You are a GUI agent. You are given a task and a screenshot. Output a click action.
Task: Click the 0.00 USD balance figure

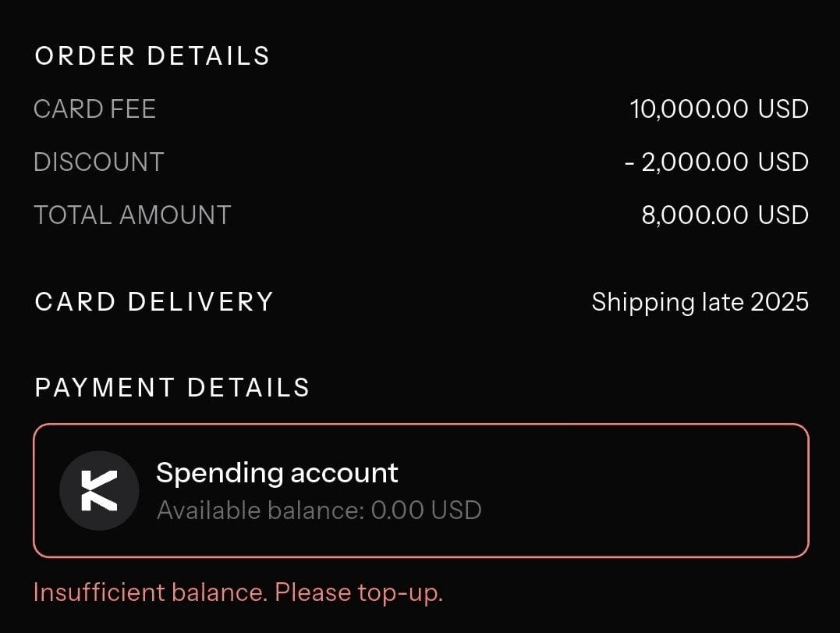click(x=426, y=510)
